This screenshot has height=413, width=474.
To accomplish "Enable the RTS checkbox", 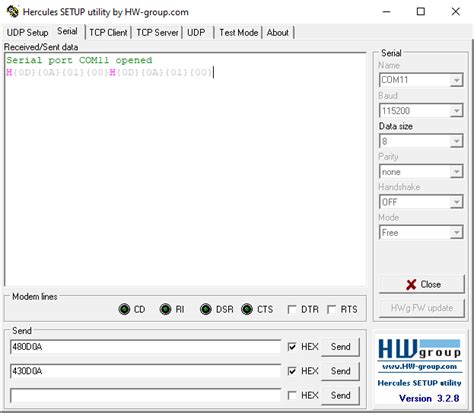I will pos(331,310).
